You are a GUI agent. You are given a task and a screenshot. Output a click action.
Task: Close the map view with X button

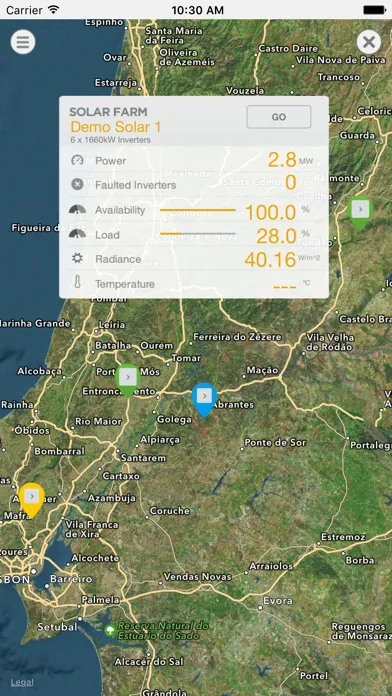(368, 42)
